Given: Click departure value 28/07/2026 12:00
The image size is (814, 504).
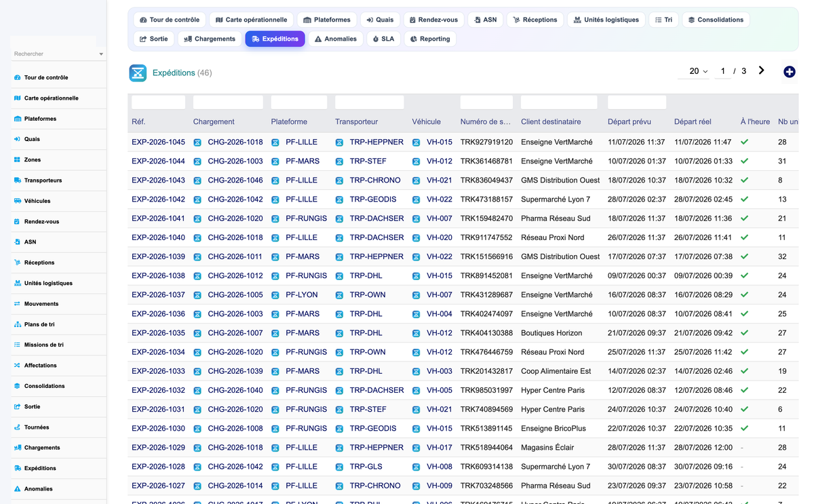Looking at the screenshot, I should pyautogui.click(x=703, y=448).
